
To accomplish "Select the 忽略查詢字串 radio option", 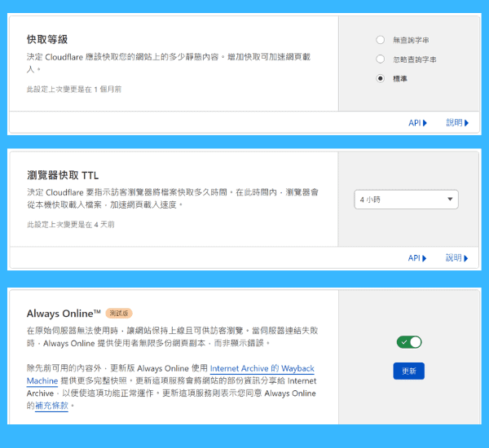I will point(380,59).
